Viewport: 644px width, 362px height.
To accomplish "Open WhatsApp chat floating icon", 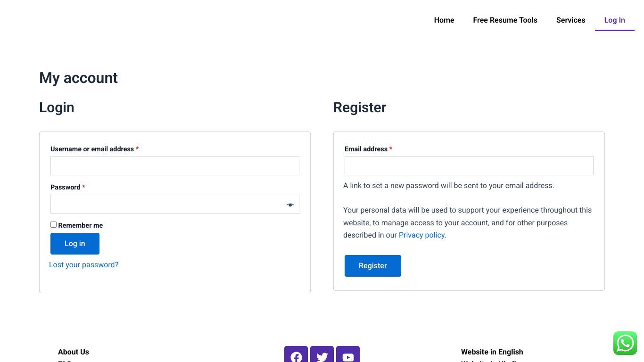I will coord(625,343).
